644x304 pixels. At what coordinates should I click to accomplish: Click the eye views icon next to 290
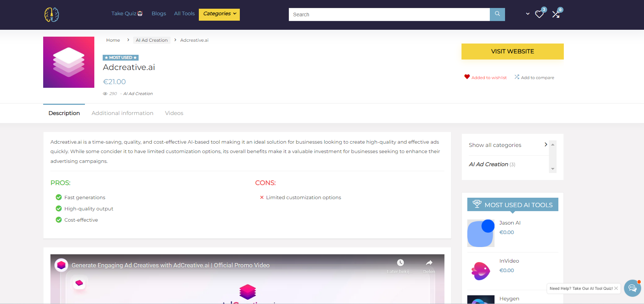[x=105, y=94]
